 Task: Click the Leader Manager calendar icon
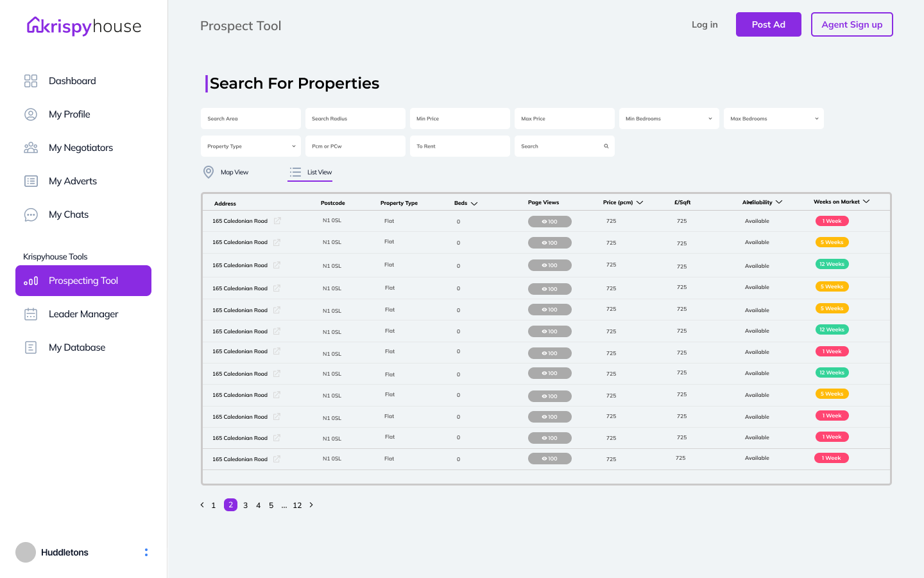[x=31, y=314]
